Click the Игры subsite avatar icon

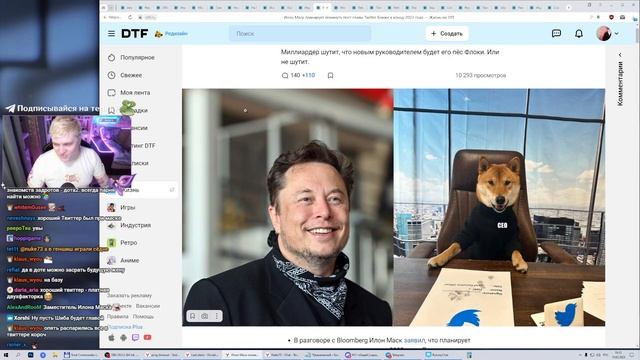point(111,207)
